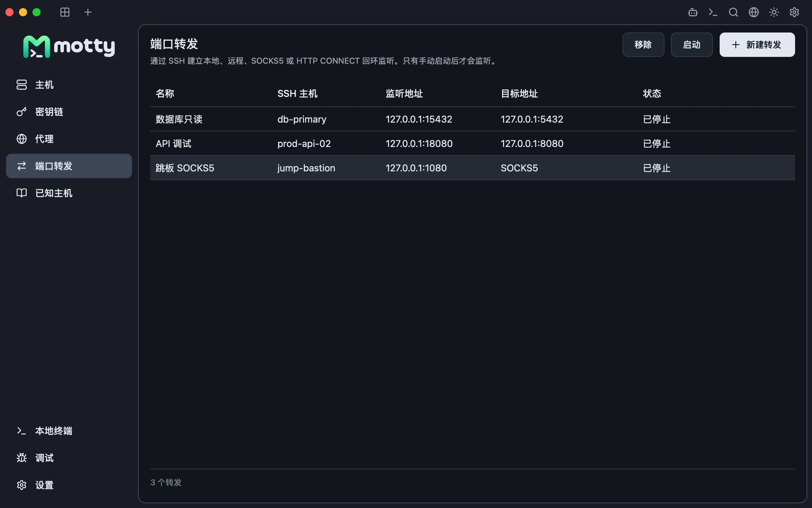Click the 移除 button

[643, 45]
